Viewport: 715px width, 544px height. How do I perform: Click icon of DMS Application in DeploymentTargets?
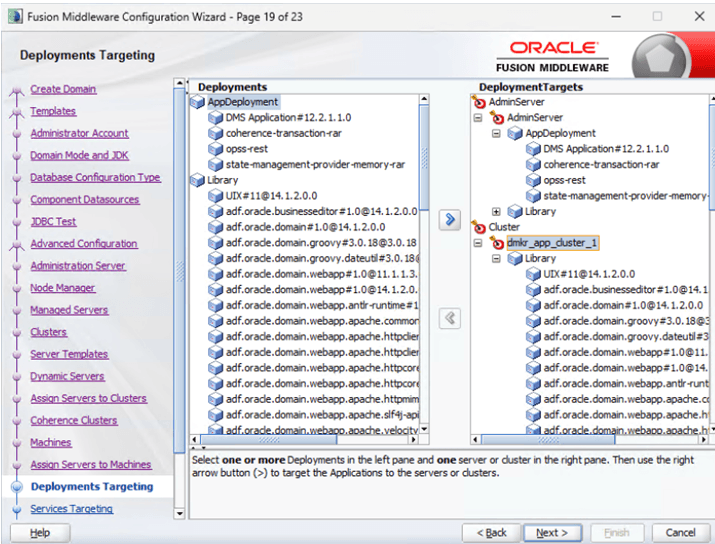click(533, 149)
